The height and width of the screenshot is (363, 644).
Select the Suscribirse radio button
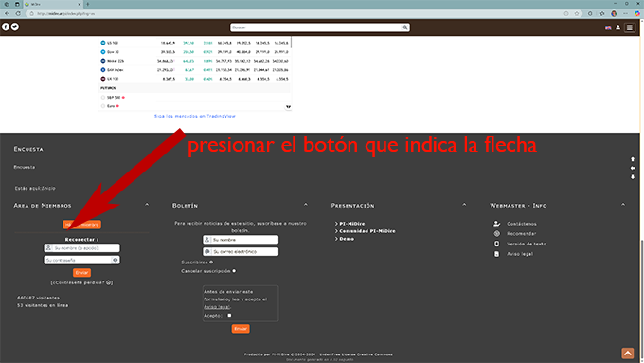coord(211,262)
